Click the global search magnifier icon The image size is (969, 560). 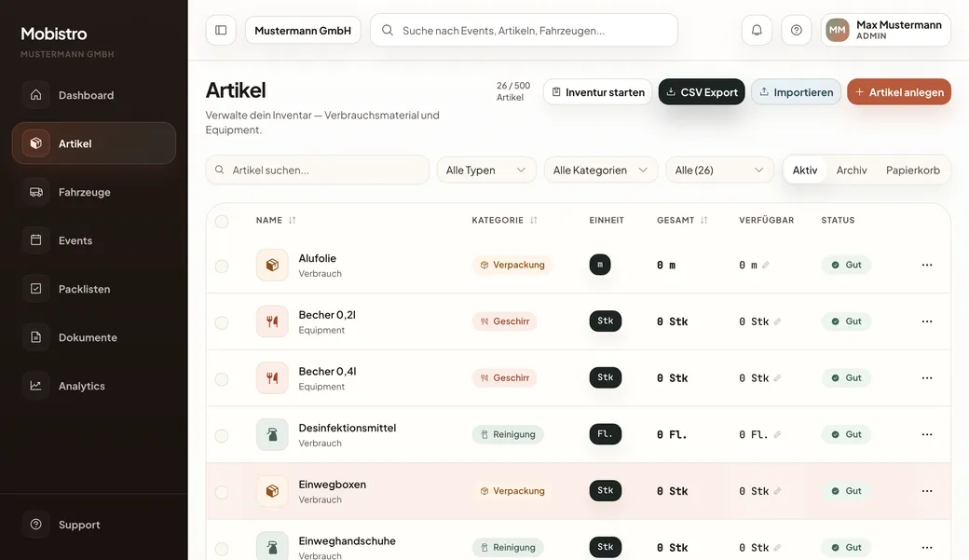(388, 31)
